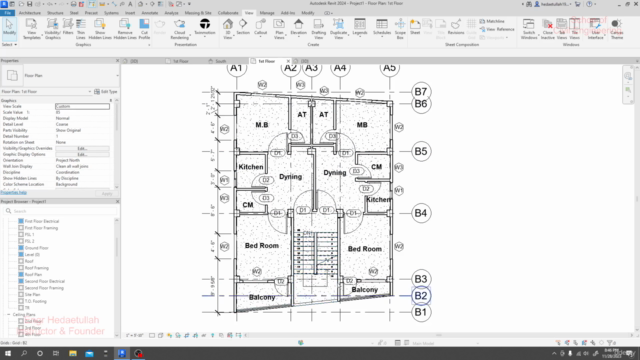
Task: Open the Properties help link
Action: 14,193
